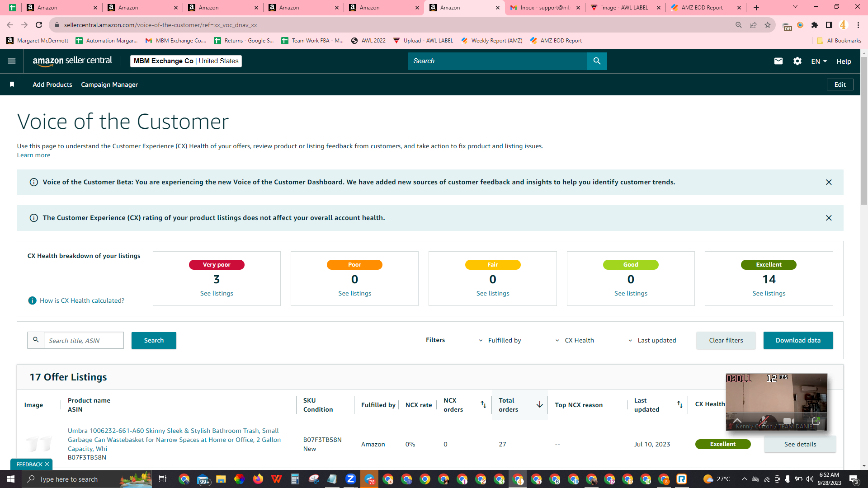Image resolution: width=868 pixels, height=488 pixels.
Task: Go back with the browser back arrow
Action: 10,25
